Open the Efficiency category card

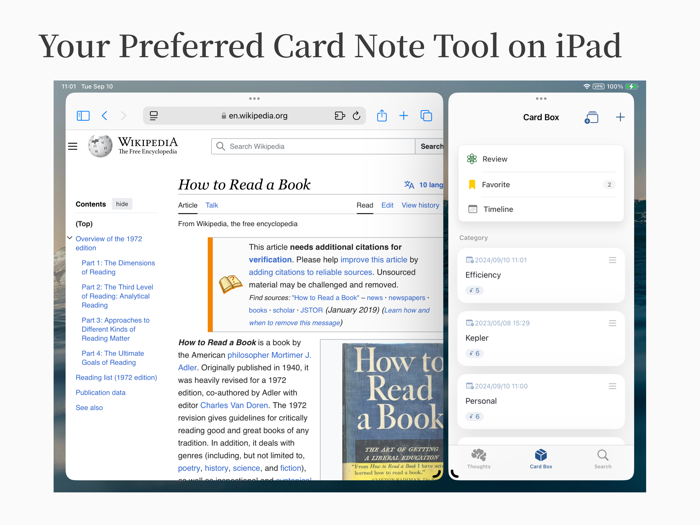(541, 275)
